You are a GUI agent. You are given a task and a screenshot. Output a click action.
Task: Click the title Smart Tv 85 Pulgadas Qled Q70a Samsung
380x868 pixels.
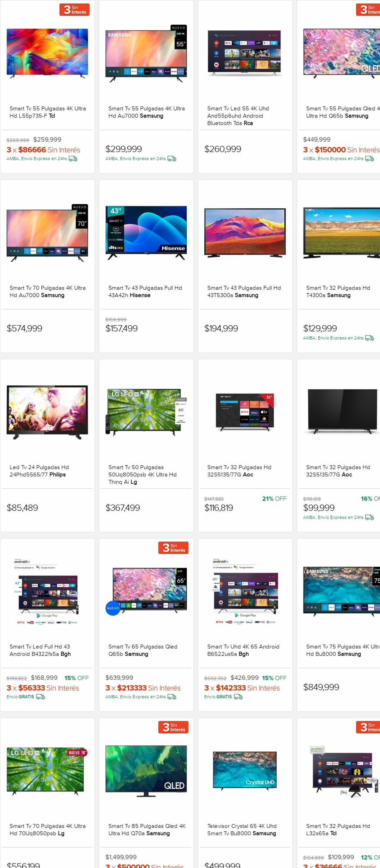tap(147, 830)
